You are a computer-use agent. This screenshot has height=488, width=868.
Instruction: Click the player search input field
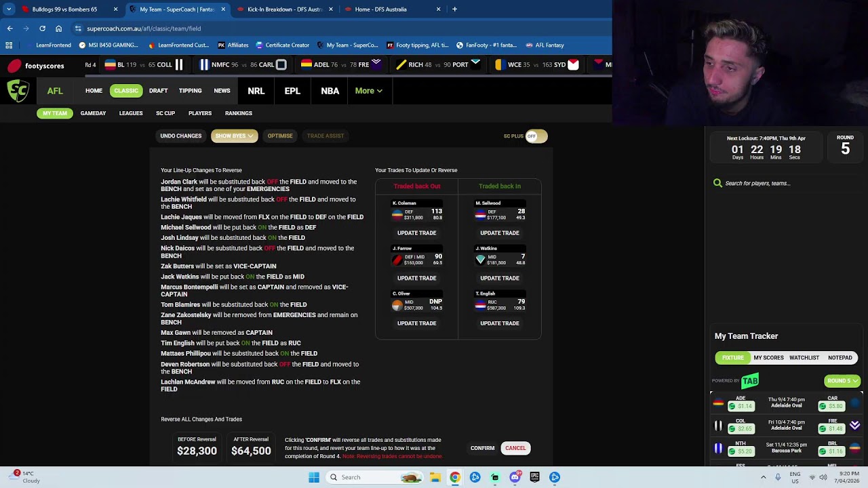(x=787, y=183)
